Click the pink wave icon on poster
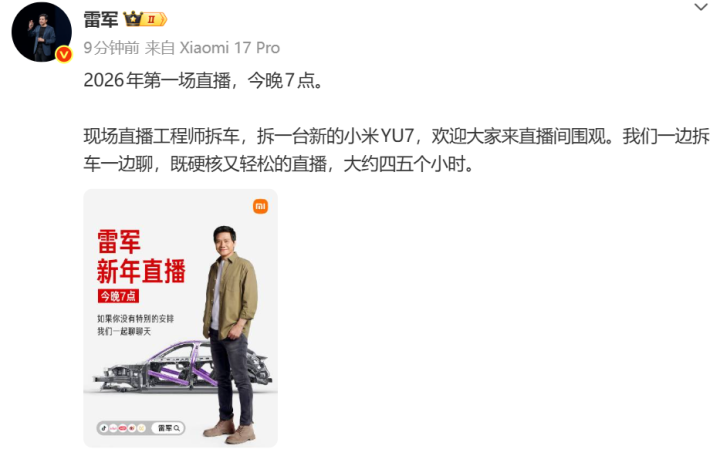Viewport: 720px width, 449px height. coord(113,428)
